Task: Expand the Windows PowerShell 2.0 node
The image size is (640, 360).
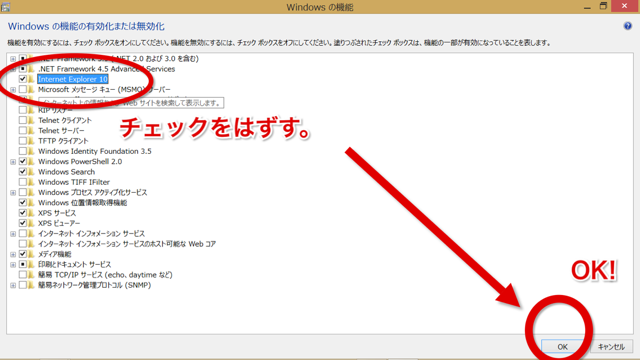Action: pyautogui.click(x=13, y=162)
